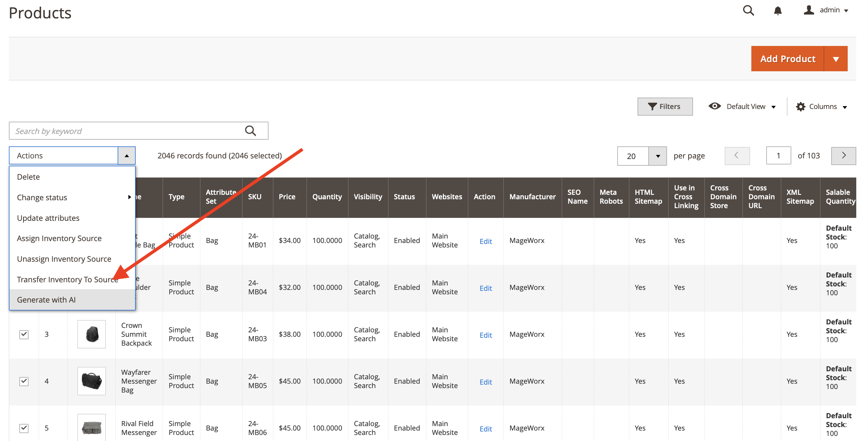The height and width of the screenshot is (441, 868).
Task: Go to previous page arrow
Action: click(737, 156)
